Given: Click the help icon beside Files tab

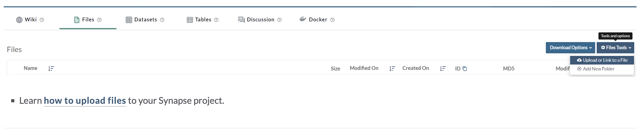Looking at the screenshot, I should (x=99, y=20).
